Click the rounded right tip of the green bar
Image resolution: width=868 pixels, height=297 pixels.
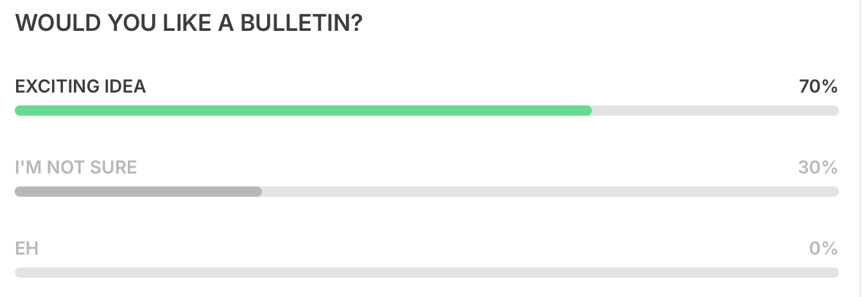click(587, 111)
